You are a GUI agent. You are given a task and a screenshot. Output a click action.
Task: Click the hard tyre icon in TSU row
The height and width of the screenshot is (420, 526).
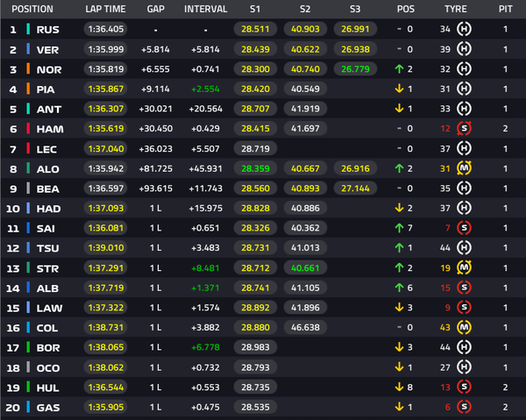tap(464, 248)
